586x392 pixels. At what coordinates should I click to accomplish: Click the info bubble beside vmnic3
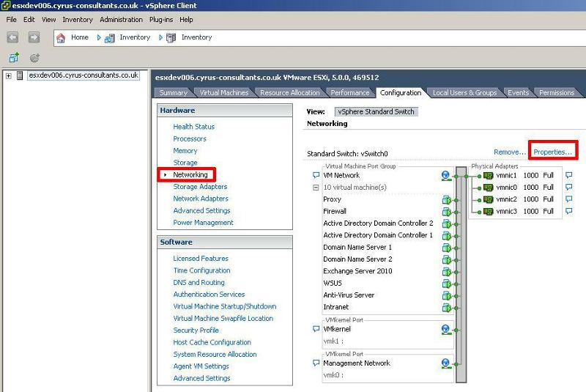point(569,211)
